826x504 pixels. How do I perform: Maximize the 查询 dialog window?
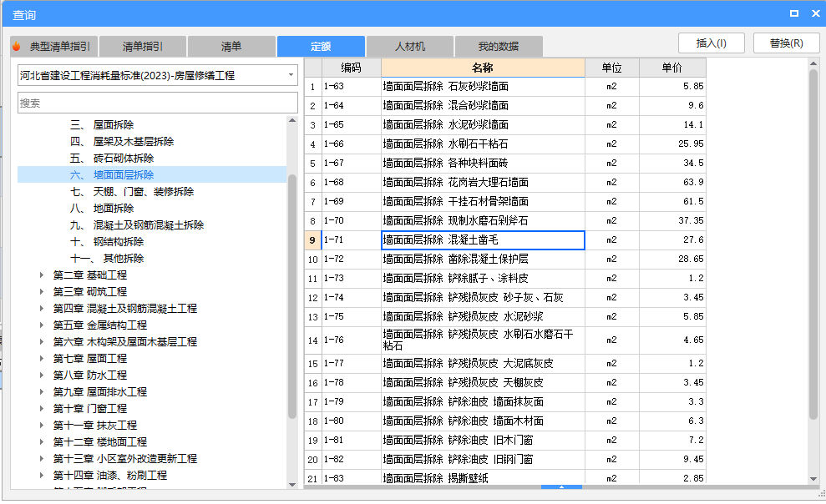point(794,13)
